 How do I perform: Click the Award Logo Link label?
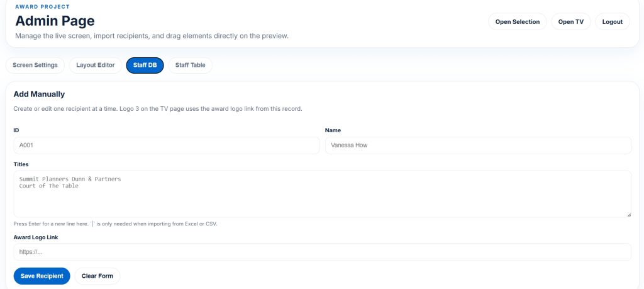pos(36,237)
